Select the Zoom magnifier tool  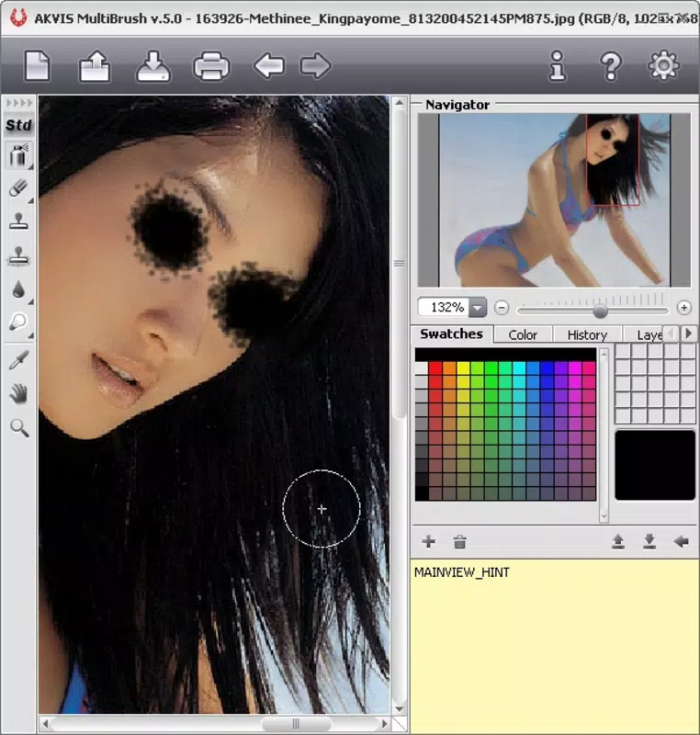18,427
